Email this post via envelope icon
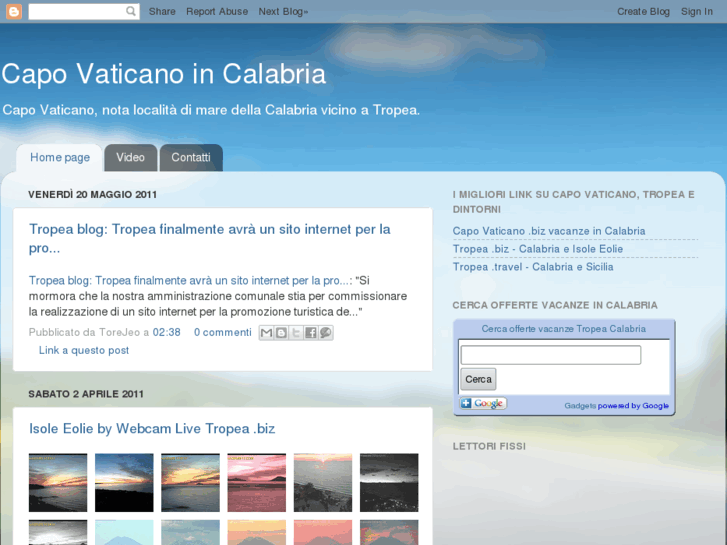The image size is (727, 545). [266, 333]
